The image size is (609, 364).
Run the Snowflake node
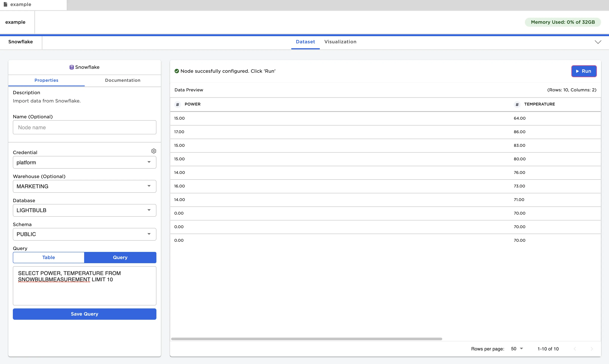point(584,71)
